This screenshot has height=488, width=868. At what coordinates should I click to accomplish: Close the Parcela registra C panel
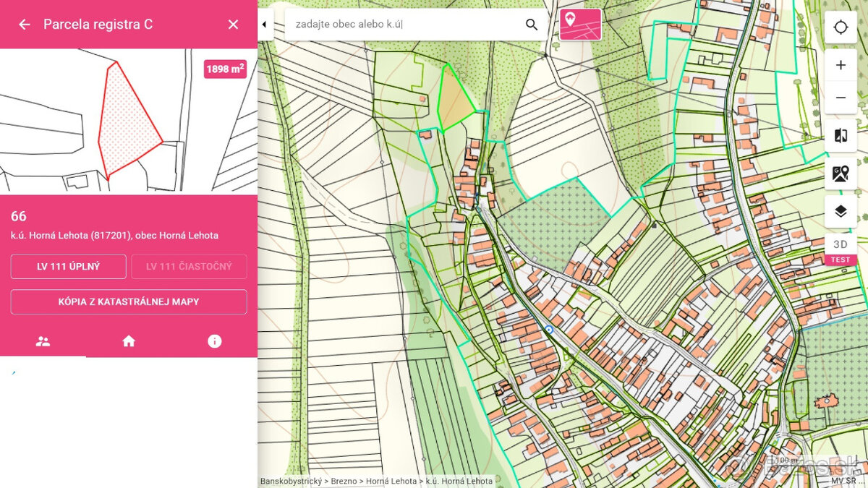[x=233, y=25]
